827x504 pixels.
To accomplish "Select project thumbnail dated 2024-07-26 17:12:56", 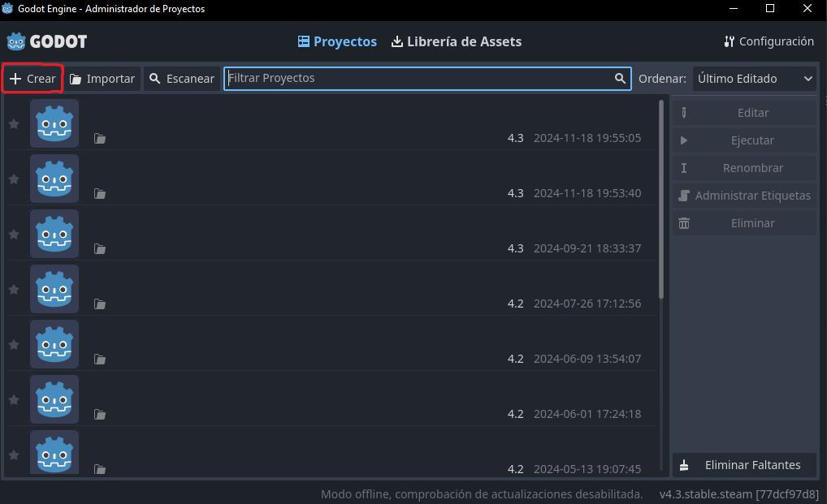I will pyautogui.click(x=54, y=289).
